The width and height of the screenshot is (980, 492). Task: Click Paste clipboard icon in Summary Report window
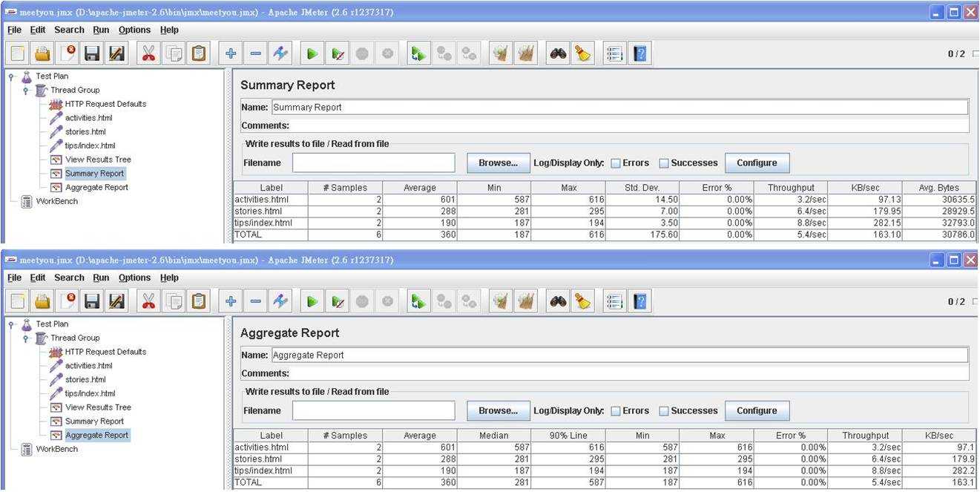pyautogui.click(x=199, y=53)
